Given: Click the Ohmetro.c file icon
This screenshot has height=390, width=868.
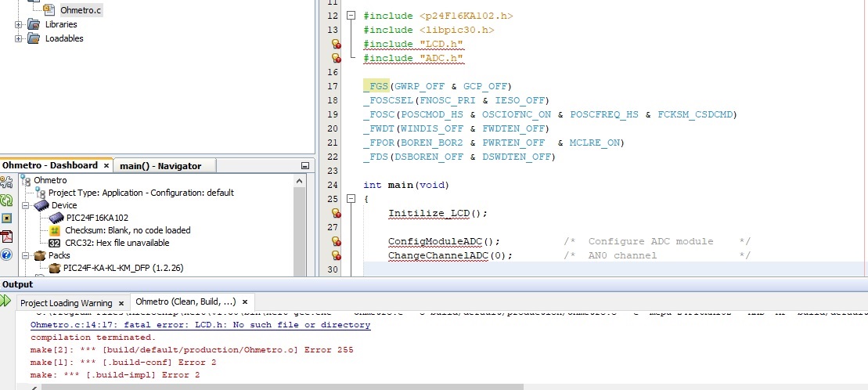Looking at the screenshot, I should click(49, 10).
